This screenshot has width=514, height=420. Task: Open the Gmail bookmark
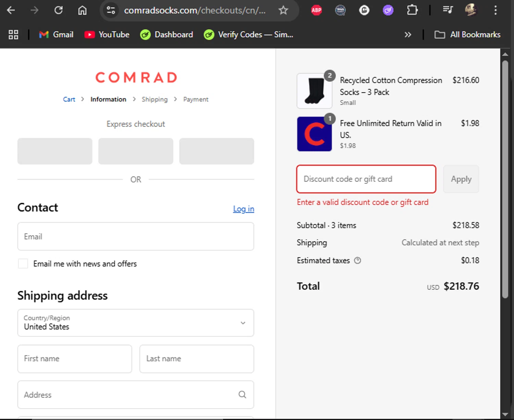tap(57, 35)
